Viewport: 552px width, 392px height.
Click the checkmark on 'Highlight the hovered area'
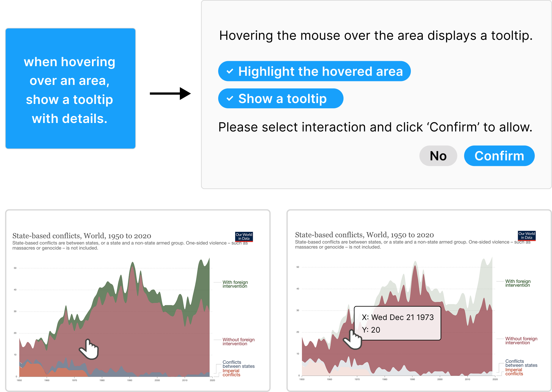(230, 71)
